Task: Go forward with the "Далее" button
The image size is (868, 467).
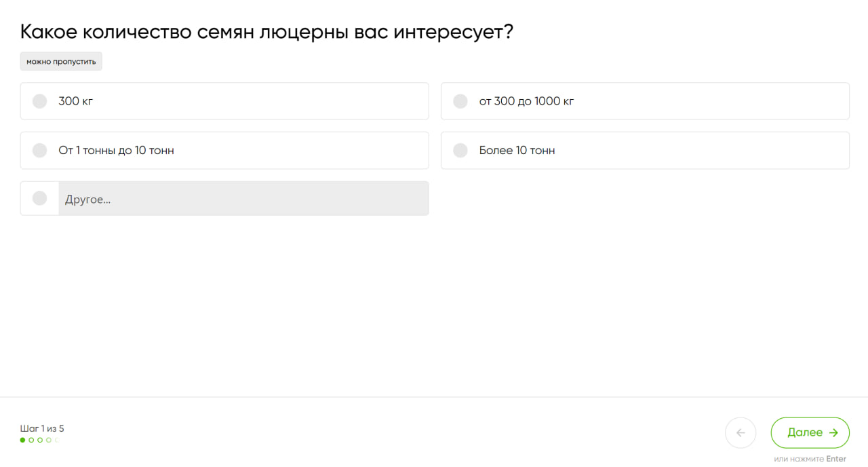Action: point(810,432)
